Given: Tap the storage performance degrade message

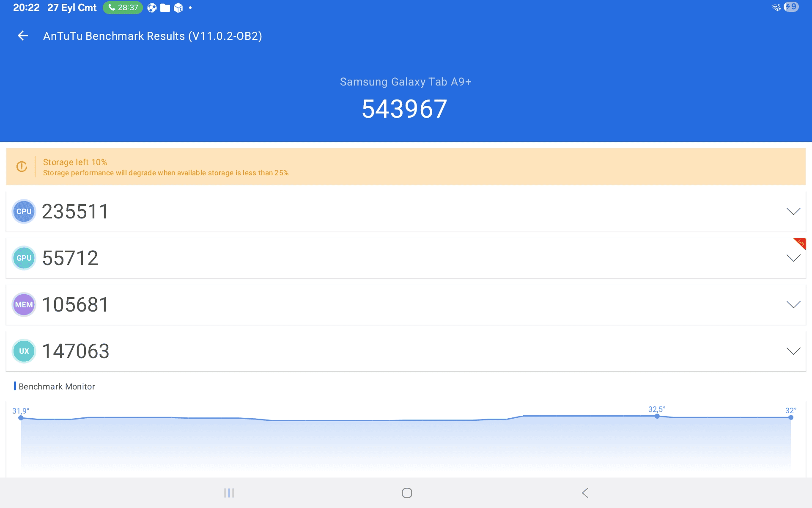Looking at the screenshot, I should pos(166,173).
